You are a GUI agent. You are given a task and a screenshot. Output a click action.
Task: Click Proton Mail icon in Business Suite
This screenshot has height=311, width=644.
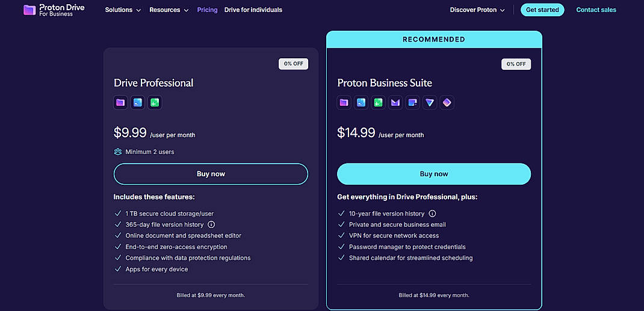[x=395, y=103]
